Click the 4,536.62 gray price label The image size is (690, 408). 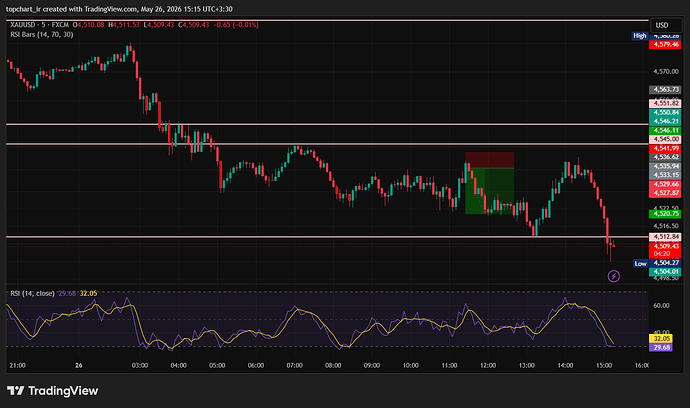(665, 157)
